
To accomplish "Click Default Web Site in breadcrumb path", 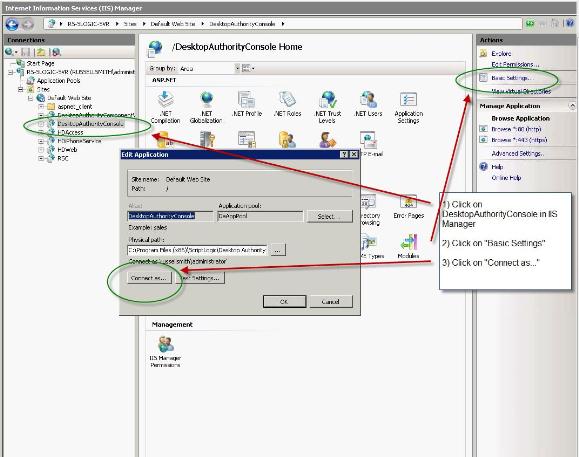I will click(172, 24).
